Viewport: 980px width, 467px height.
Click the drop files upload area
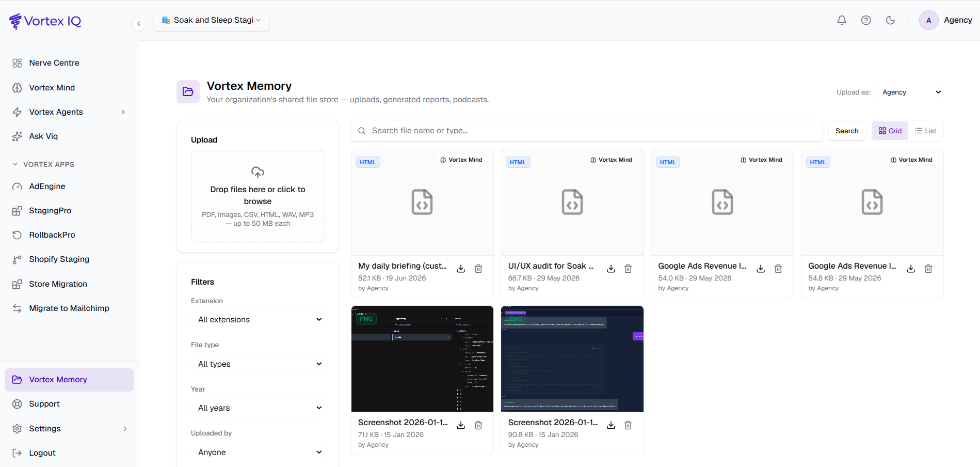click(258, 196)
